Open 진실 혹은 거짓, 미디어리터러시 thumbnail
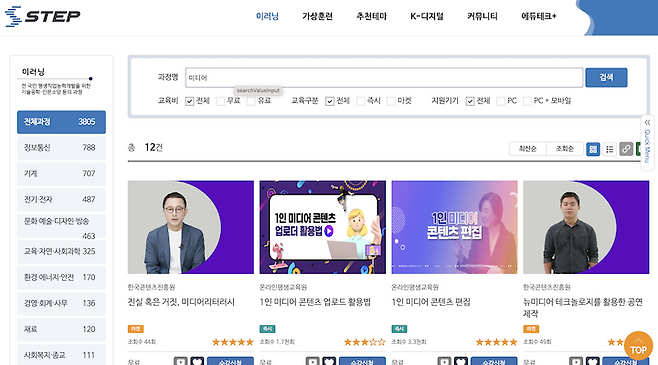 pos(191,227)
